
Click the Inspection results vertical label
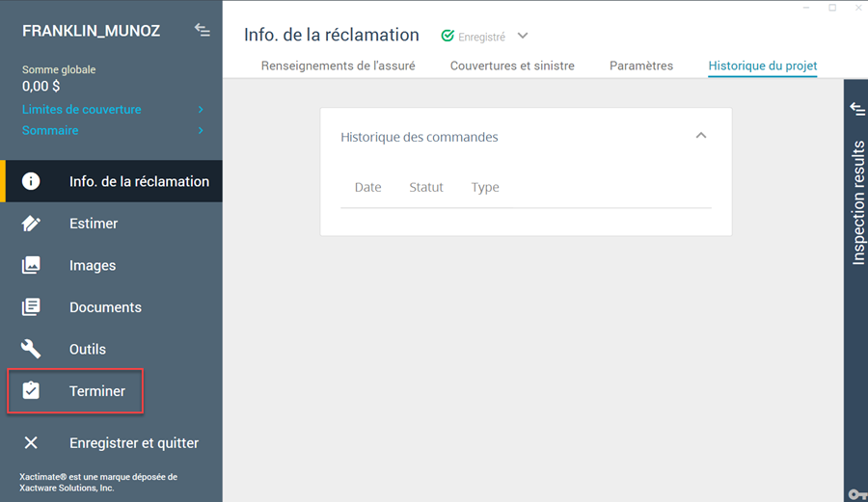pyautogui.click(x=858, y=203)
